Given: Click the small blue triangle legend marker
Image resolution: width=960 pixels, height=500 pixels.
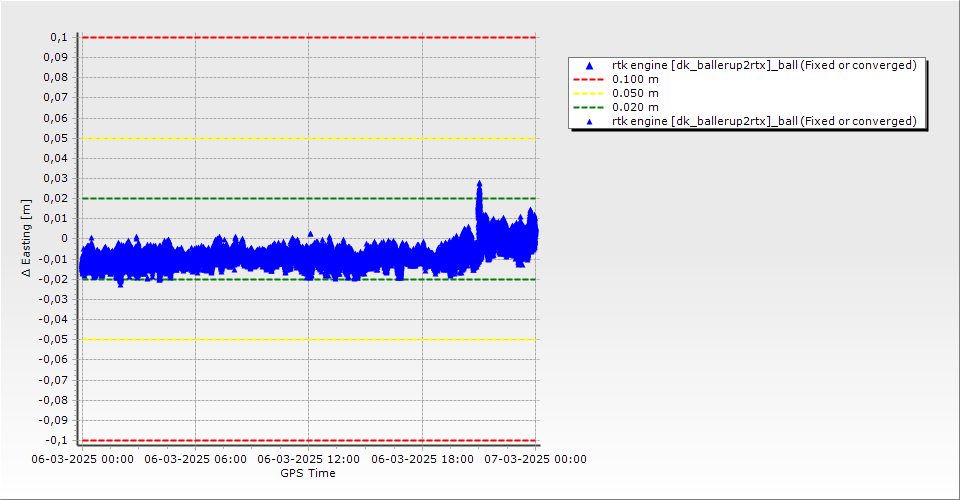Looking at the screenshot, I should coord(590,122).
